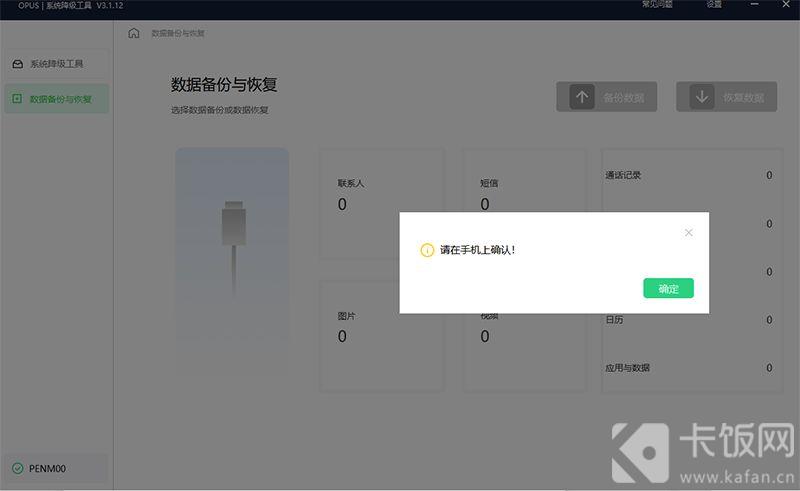
Task: Click the 选择数据备份或数据恢复 subtitle
Action: coord(219,110)
